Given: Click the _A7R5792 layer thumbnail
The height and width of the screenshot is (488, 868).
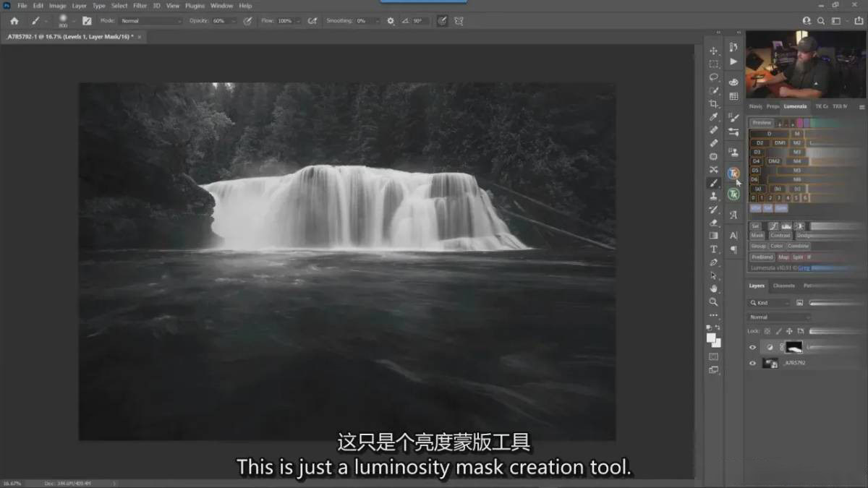Looking at the screenshot, I should click(x=770, y=363).
